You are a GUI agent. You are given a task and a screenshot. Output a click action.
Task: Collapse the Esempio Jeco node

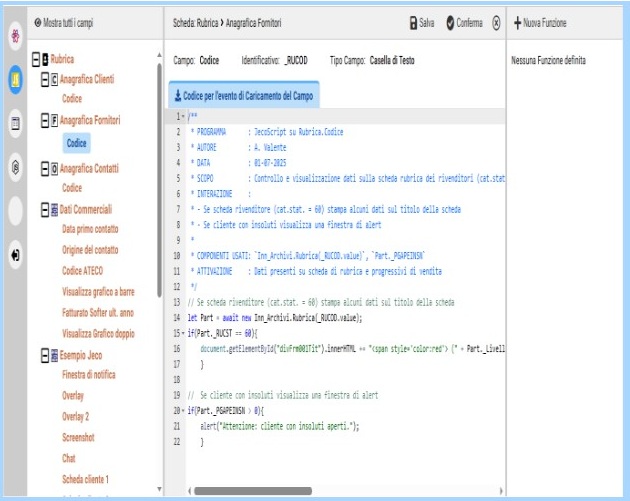44,355
